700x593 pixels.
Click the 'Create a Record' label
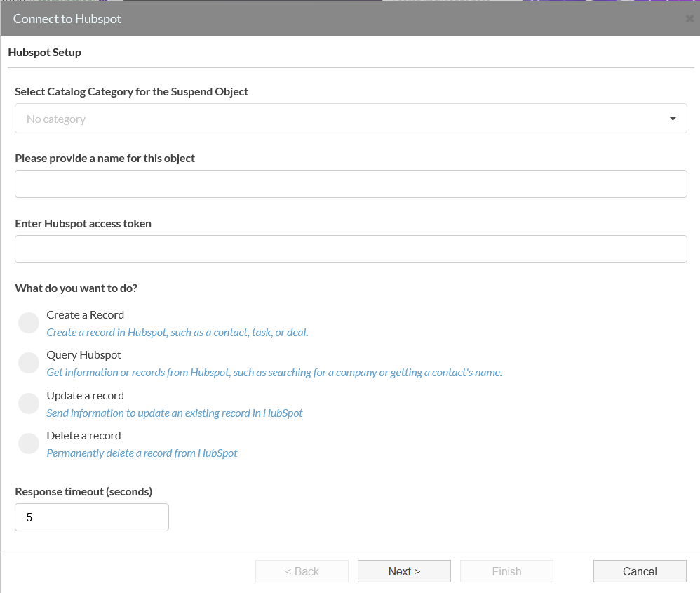pos(86,315)
